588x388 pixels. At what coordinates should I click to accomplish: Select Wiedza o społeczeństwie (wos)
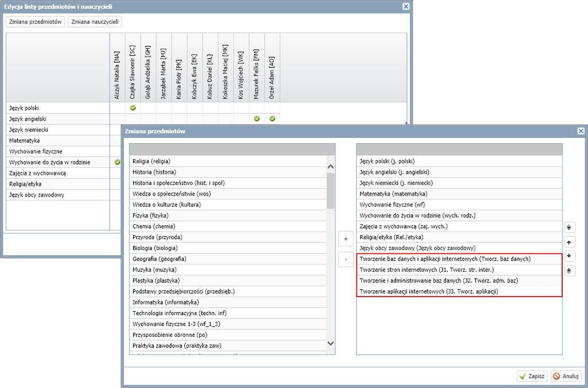point(228,194)
